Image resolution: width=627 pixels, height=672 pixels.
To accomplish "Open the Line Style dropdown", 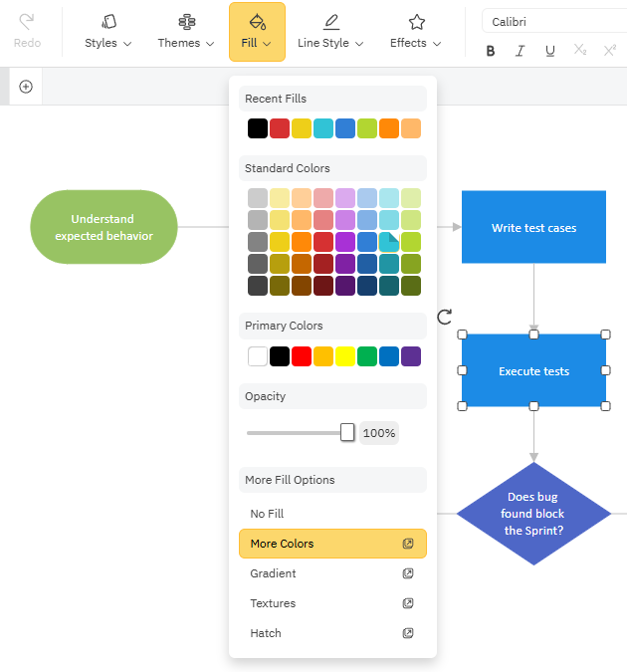I will (x=330, y=31).
